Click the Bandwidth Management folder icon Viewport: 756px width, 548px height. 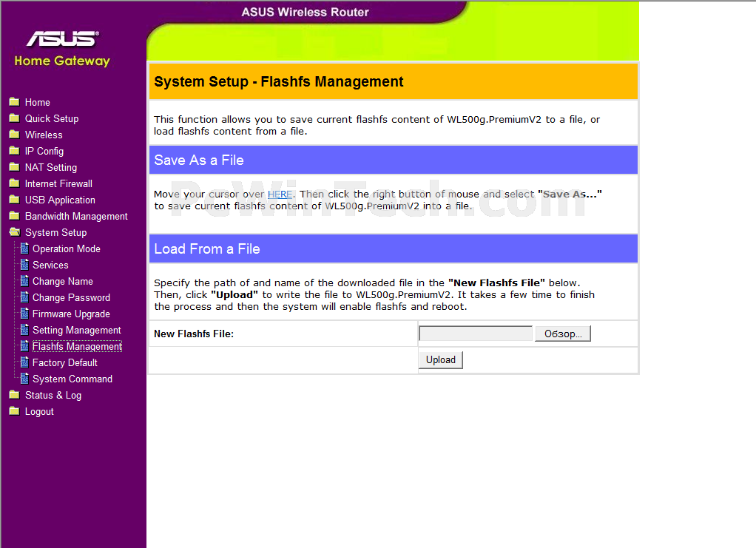(x=15, y=216)
